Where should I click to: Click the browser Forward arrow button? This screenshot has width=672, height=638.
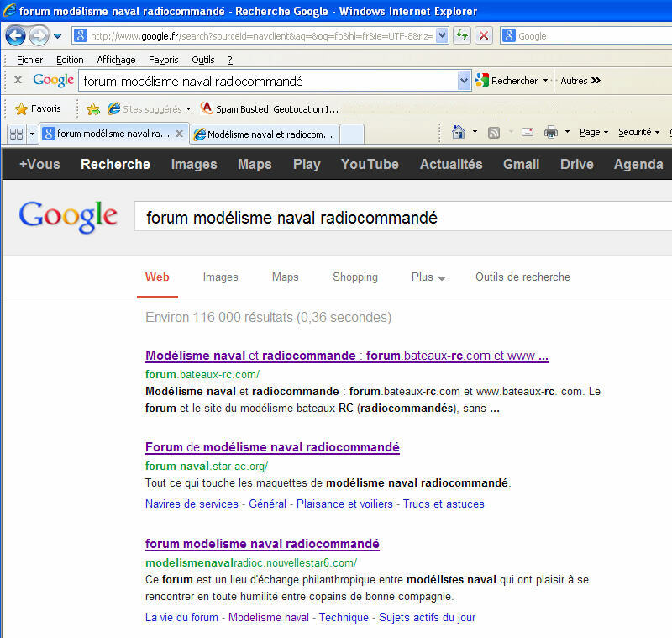(x=39, y=35)
